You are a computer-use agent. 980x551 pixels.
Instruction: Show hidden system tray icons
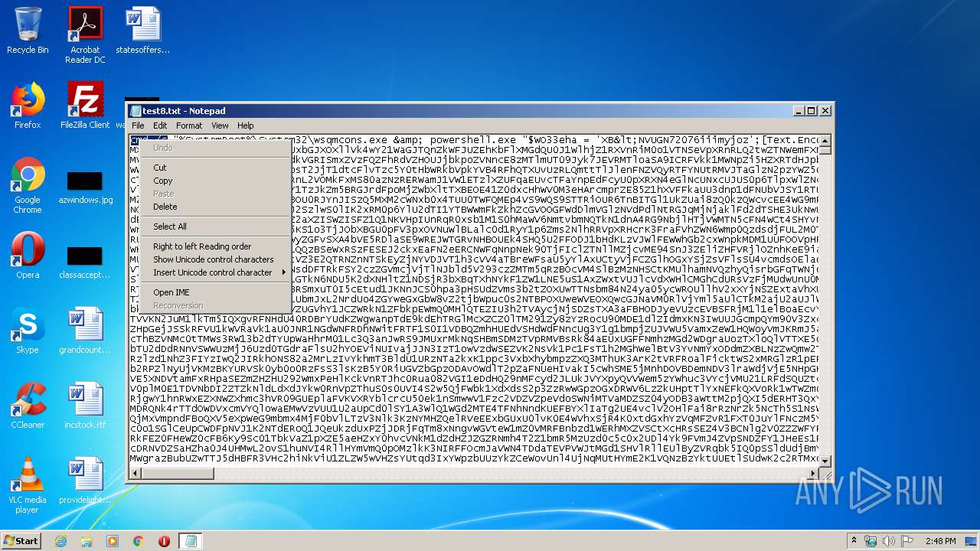tap(855, 541)
